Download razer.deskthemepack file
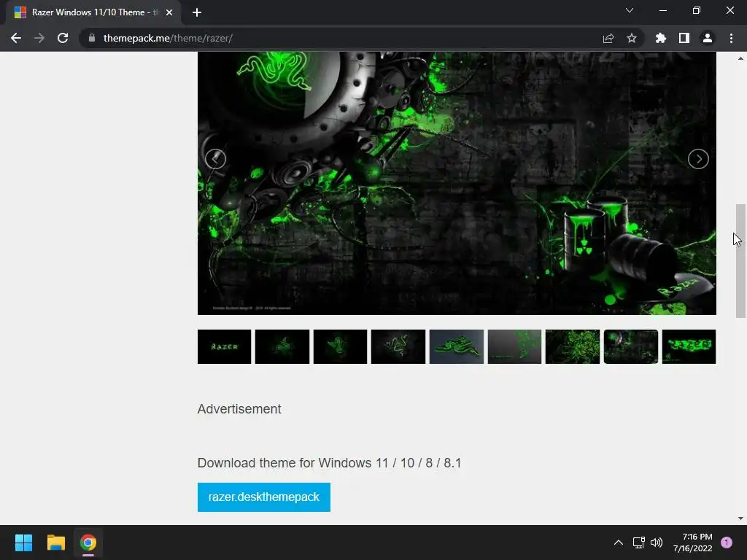Image resolution: width=747 pixels, height=560 pixels. [264, 497]
